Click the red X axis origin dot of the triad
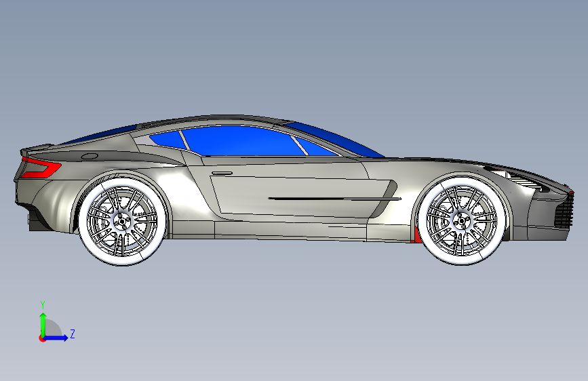Viewport: 588px width, 381px height. pyautogui.click(x=42, y=338)
